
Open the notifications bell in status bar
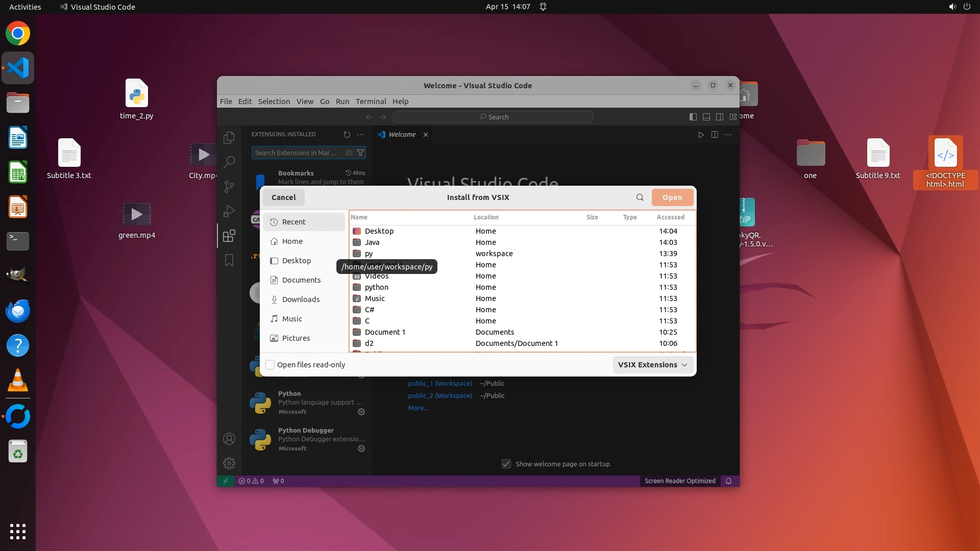(729, 481)
